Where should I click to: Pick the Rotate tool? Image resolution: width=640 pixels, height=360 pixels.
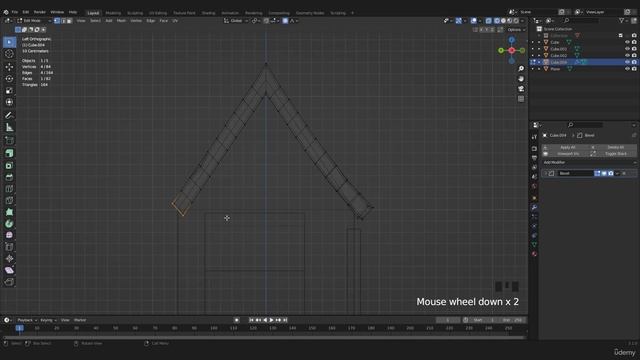(x=9, y=78)
